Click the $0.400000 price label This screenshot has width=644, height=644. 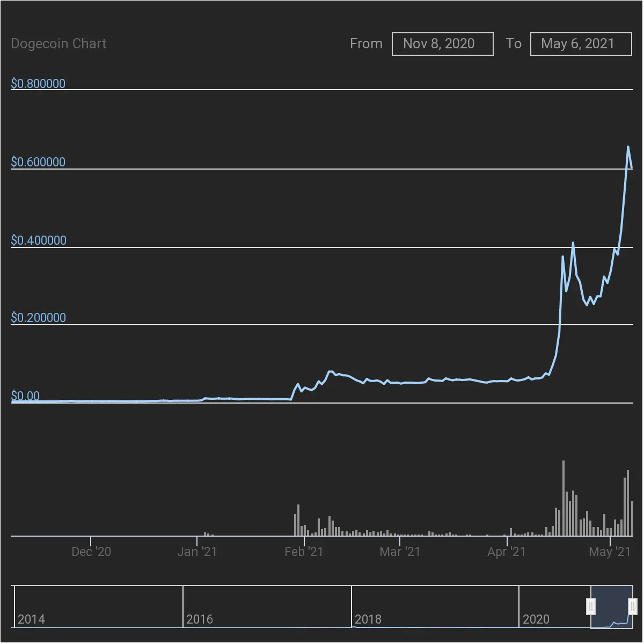pos(39,240)
